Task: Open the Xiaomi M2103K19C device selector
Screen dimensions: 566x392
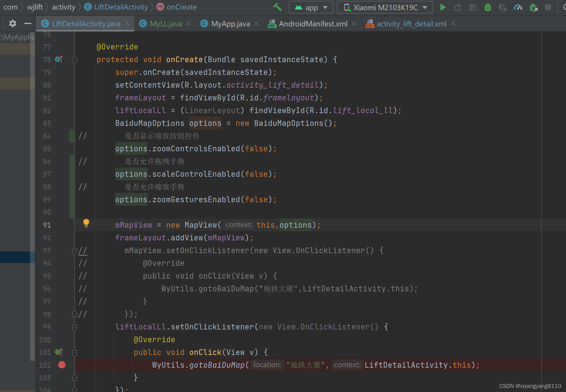Action: tap(385, 7)
